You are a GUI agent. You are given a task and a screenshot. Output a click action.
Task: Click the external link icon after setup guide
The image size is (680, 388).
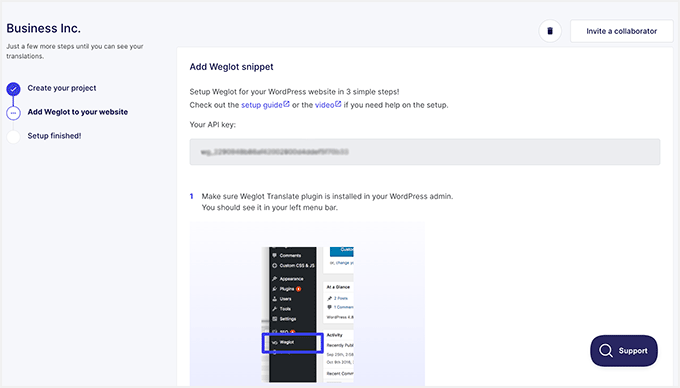click(286, 104)
